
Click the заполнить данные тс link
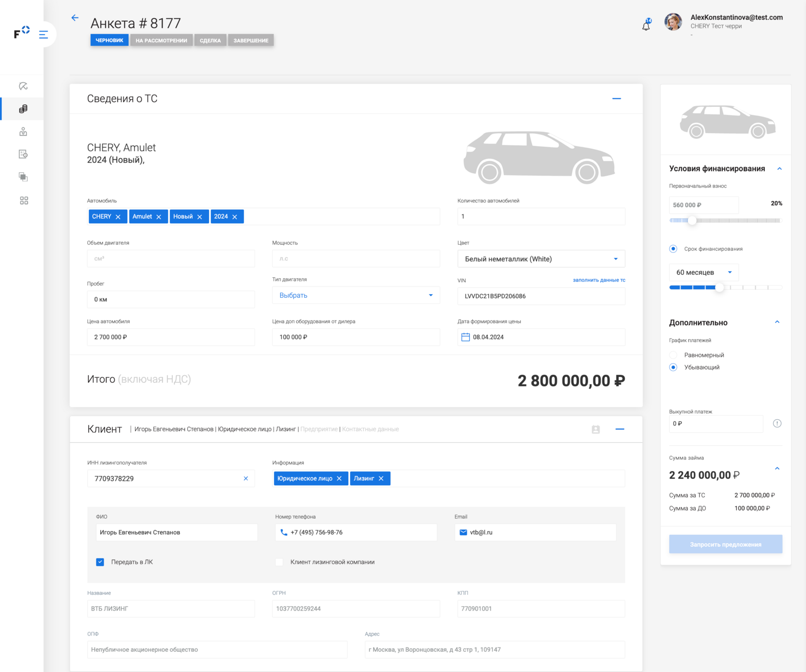point(599,280)
